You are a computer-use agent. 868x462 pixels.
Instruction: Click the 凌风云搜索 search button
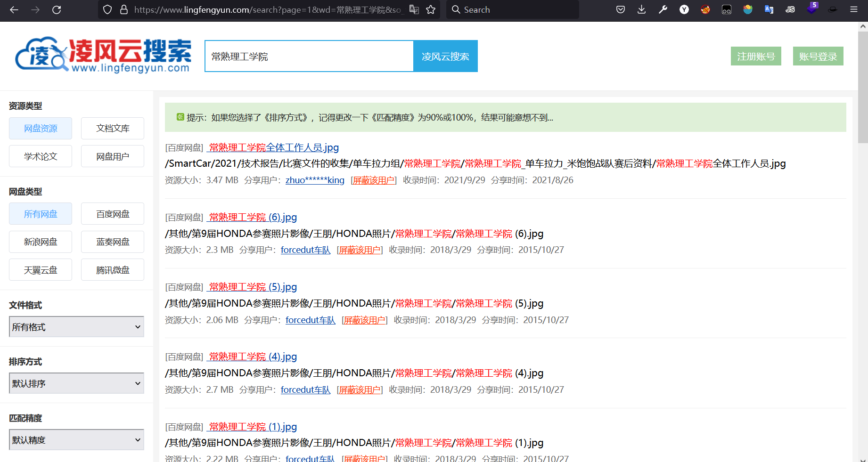click(x=445, y=56)
